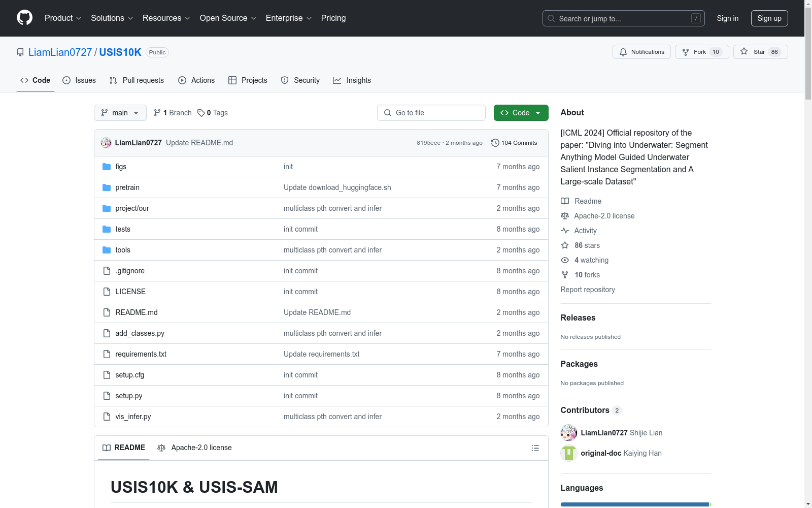This screenshot has width=812, height=508.
Task: View the 4 watching link
Action: (x=585, y=260)
